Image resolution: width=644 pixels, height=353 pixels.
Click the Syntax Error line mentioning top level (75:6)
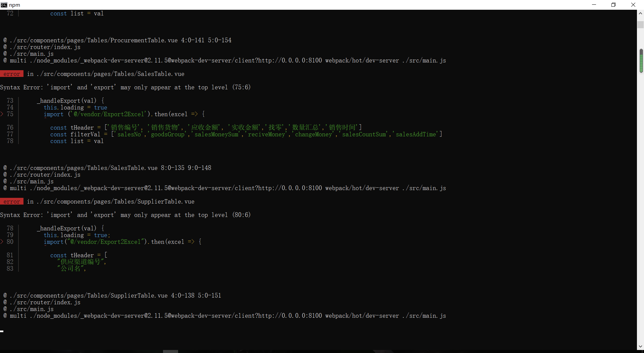tap(126, 87)
